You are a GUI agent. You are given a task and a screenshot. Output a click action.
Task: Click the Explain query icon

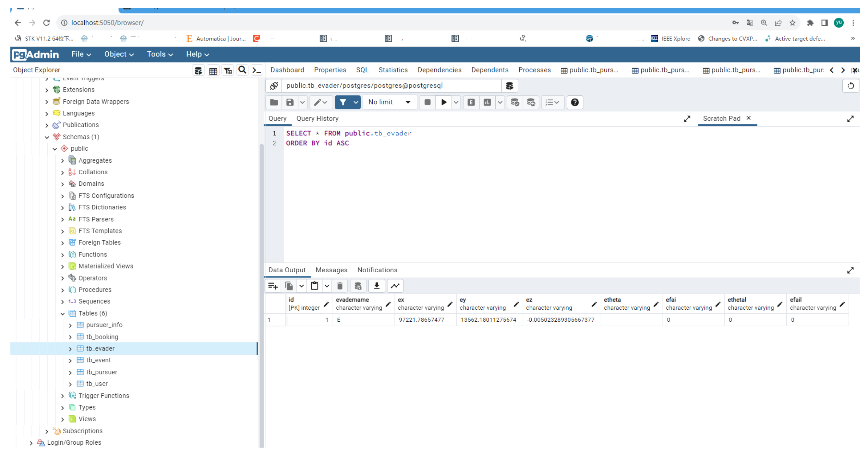point(471,102)
